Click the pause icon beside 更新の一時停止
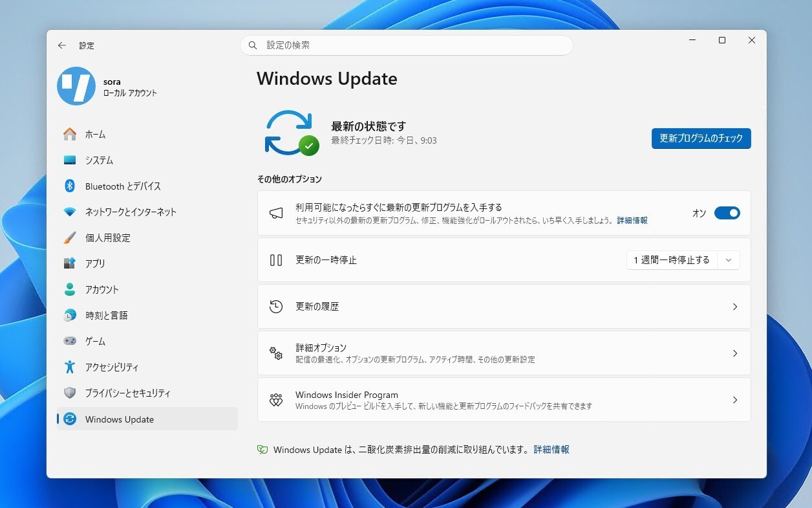This screenshot has height=508, width=812. click(x=276, y=260)
